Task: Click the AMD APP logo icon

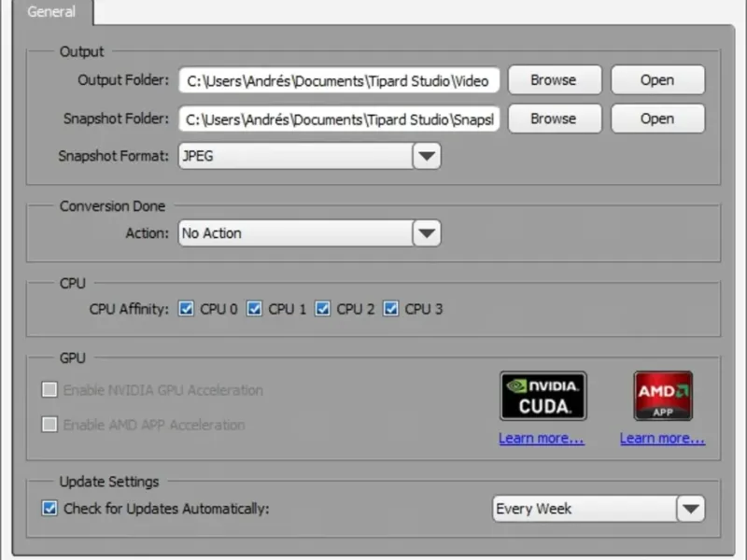Action: tap(663, 396)
